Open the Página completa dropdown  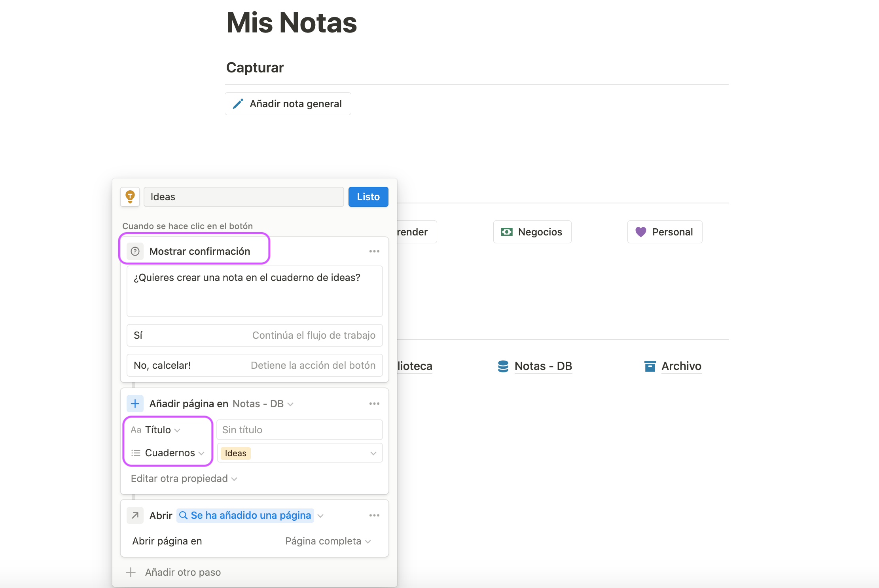tap(328, 541)
